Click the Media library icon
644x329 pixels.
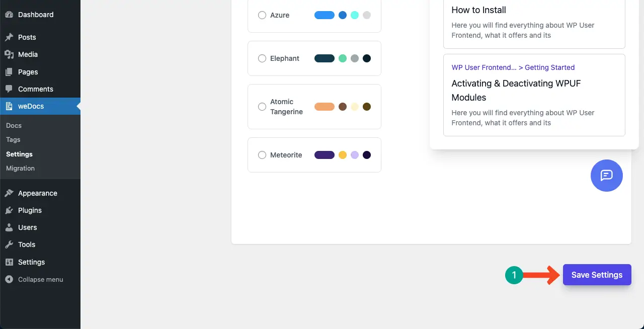coord(9,54)
